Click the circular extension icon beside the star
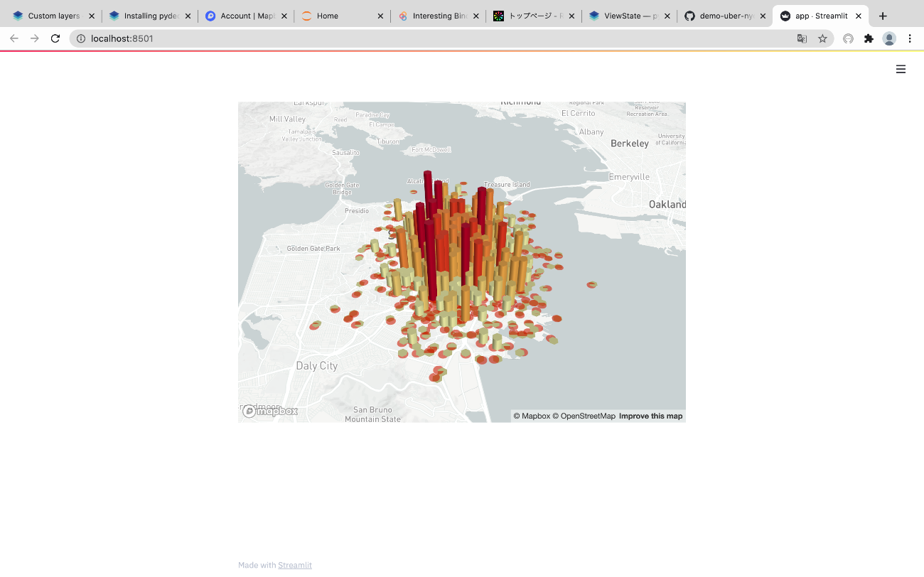 click(x=848, y=38)
